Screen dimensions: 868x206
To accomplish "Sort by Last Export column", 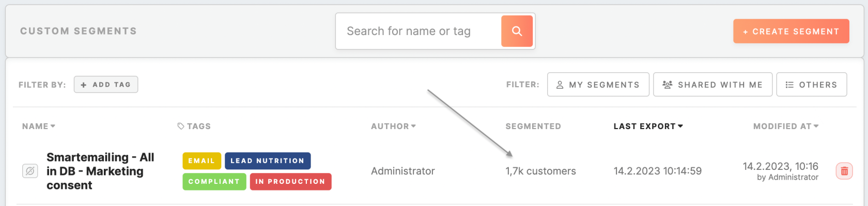I will [x=648, y=126].
